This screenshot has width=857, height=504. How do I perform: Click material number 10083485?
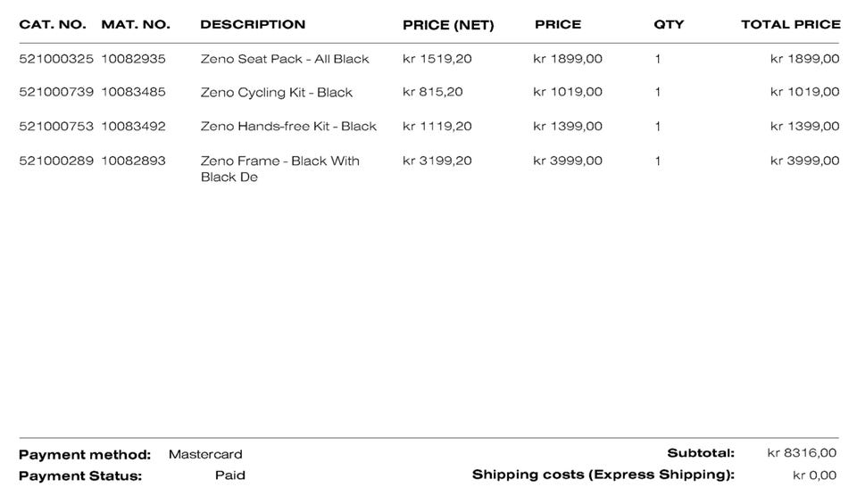point(133,92)
